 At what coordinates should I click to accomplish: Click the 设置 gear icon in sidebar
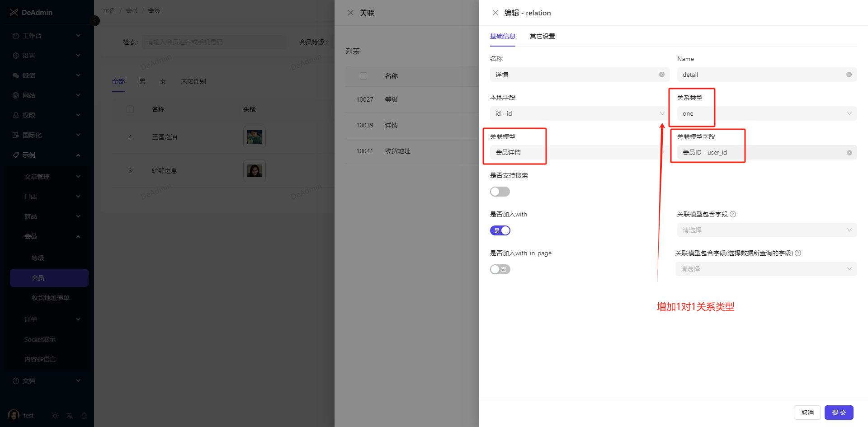click(x=16, y=56)
